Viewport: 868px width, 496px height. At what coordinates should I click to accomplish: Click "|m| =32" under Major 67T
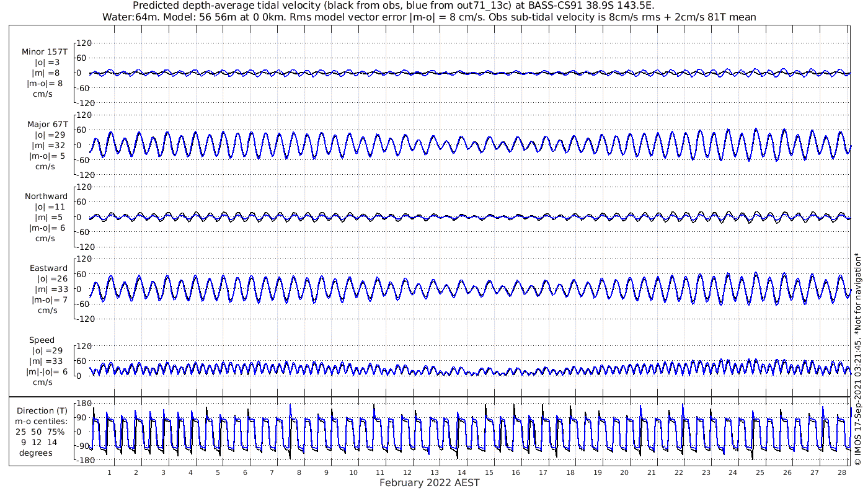pos(48,145)
